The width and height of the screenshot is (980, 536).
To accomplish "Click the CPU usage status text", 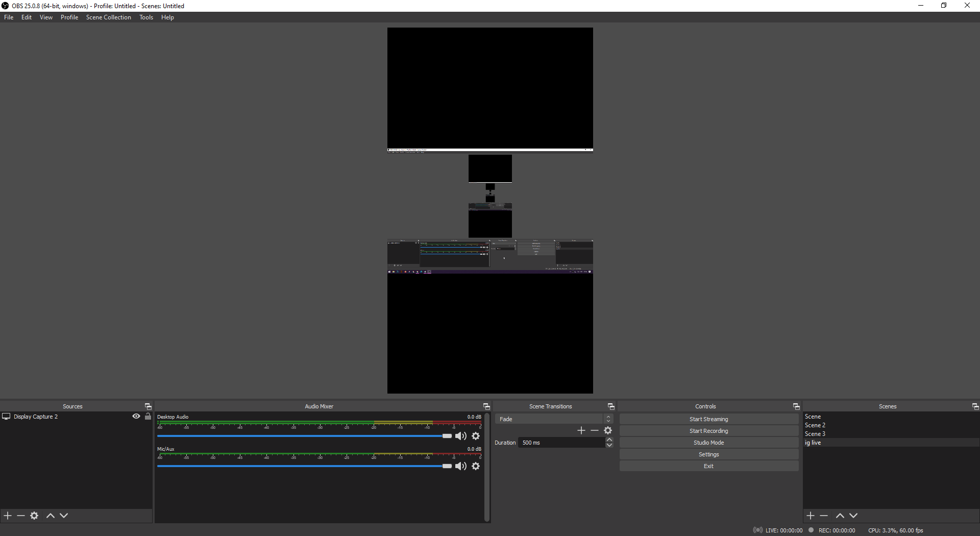I will (896, 530).
